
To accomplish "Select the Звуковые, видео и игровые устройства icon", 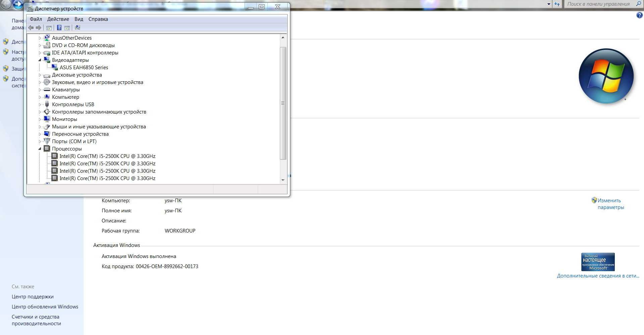I will 47,82.
